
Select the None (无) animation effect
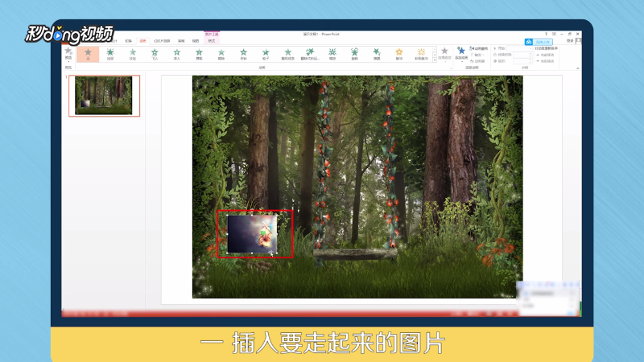[88, 54]
